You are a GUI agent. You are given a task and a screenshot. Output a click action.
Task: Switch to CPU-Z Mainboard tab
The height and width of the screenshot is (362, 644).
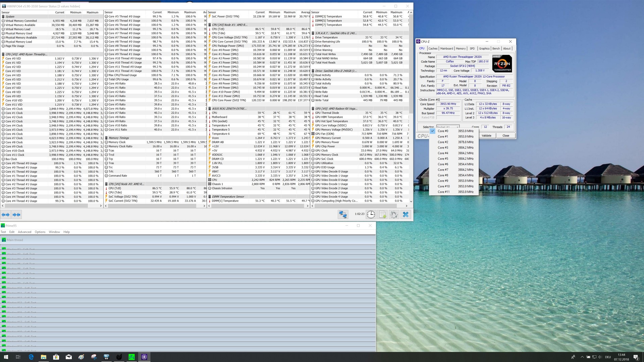(x=446, y=49)
